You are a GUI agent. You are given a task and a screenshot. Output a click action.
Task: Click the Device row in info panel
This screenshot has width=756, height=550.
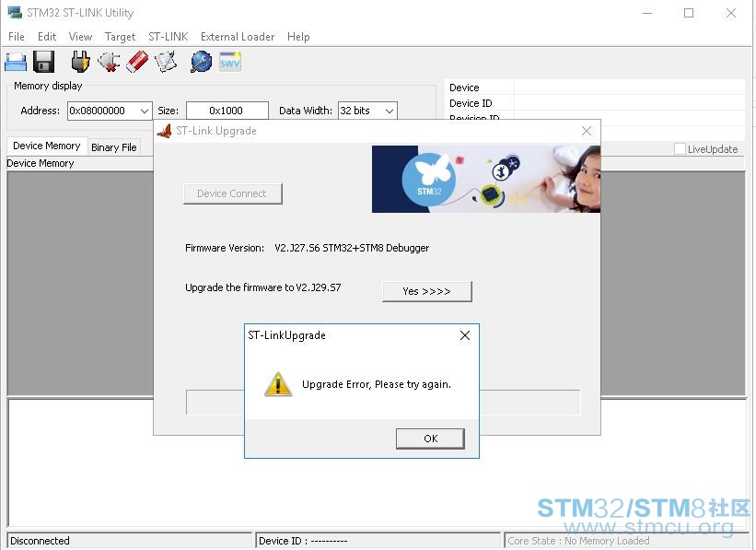pyautogui.click(x=595, y=88)
